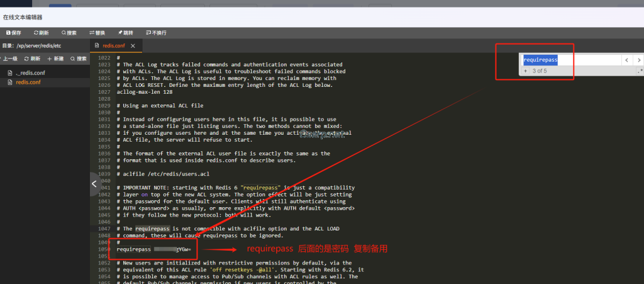Screen dimensions: 644x284
Task: Open Replace (替换) in the top toolbar
Action: (x=97, y=32)
